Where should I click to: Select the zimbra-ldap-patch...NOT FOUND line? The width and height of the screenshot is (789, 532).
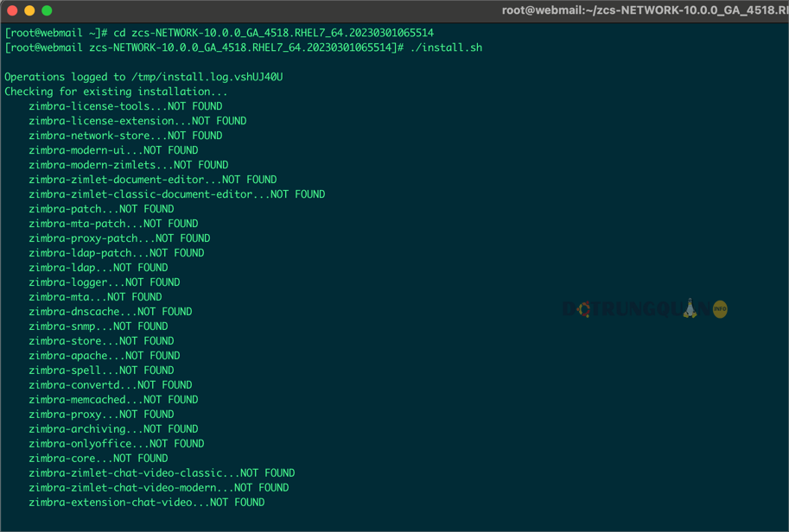click(x=117, y=252)
